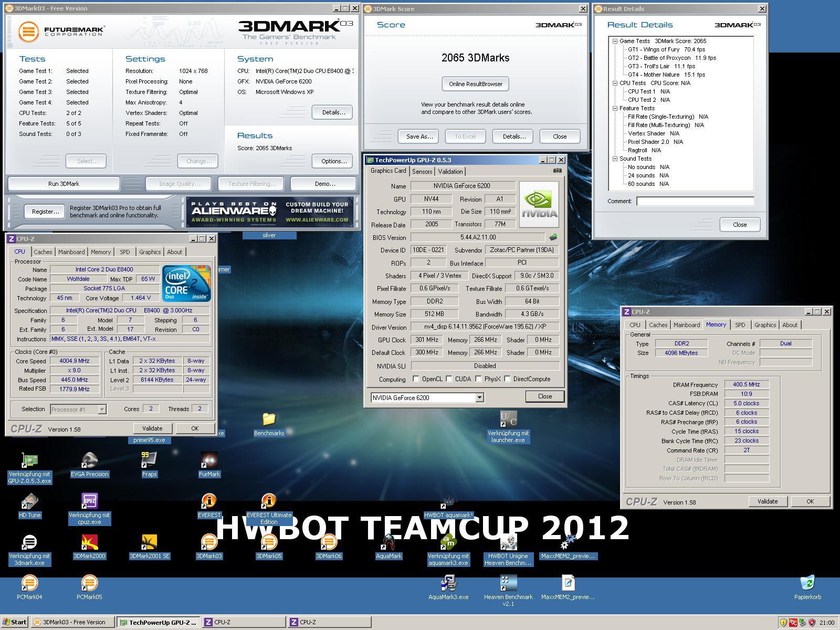840x630 pixels.
Task: Switch to the Validation tab in GPU-Z
Action: point(450,172)
